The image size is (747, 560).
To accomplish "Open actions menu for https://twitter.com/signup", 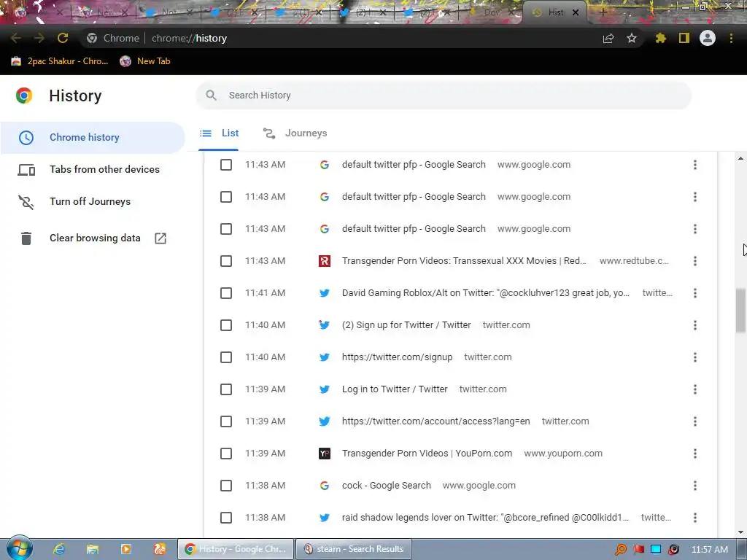I will (695, 357).
